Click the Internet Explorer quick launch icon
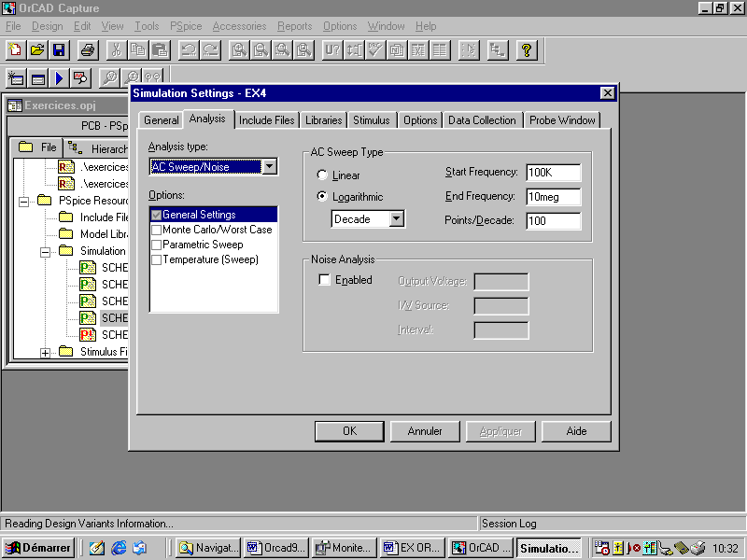 point(119,548)
